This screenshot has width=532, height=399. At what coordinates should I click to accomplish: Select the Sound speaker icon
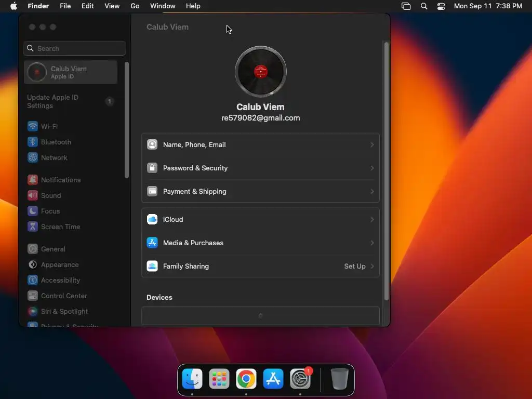coord(33,195)
